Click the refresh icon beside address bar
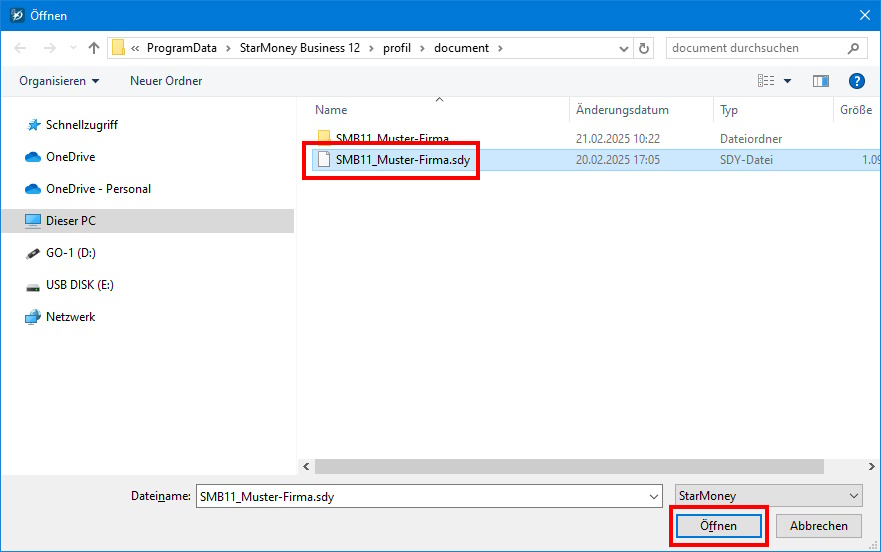Screen dimensions: 881x552 644,48
